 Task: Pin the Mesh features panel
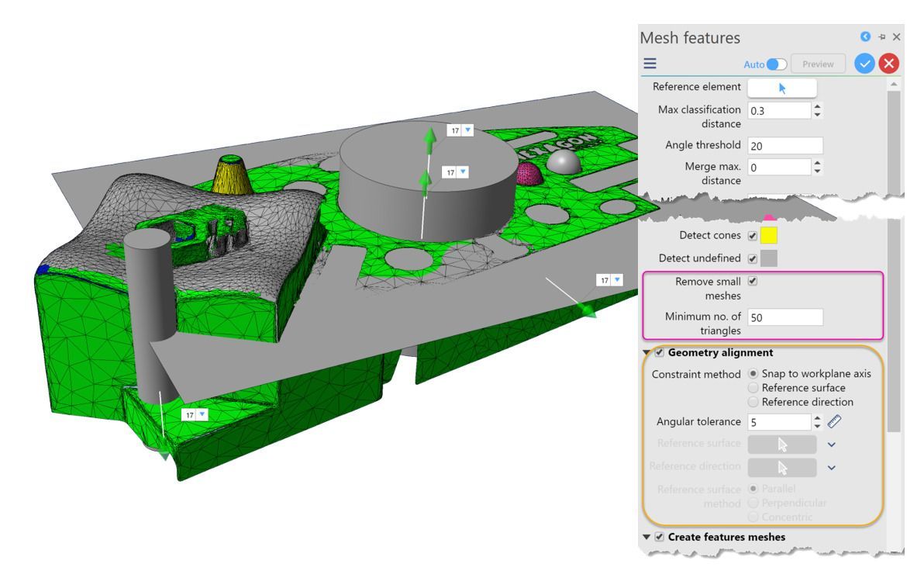[881, 36]
